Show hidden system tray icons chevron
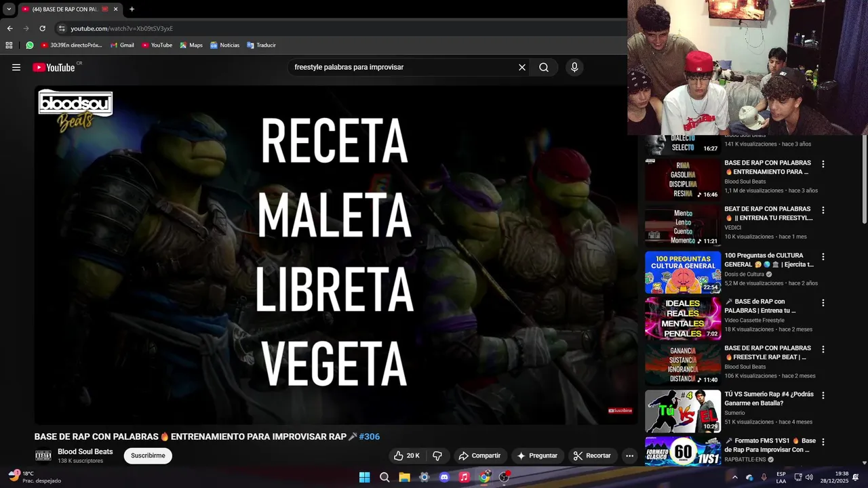This screenshot has height=488, width=868. coord(734,477)
